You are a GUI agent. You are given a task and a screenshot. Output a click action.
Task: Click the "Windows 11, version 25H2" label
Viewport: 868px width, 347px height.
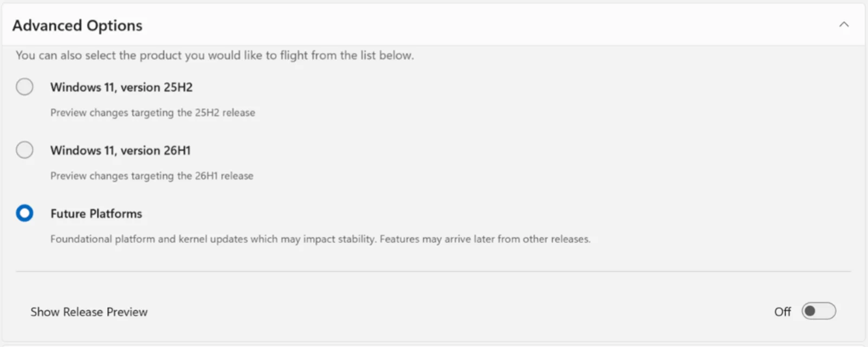[121, 87]
